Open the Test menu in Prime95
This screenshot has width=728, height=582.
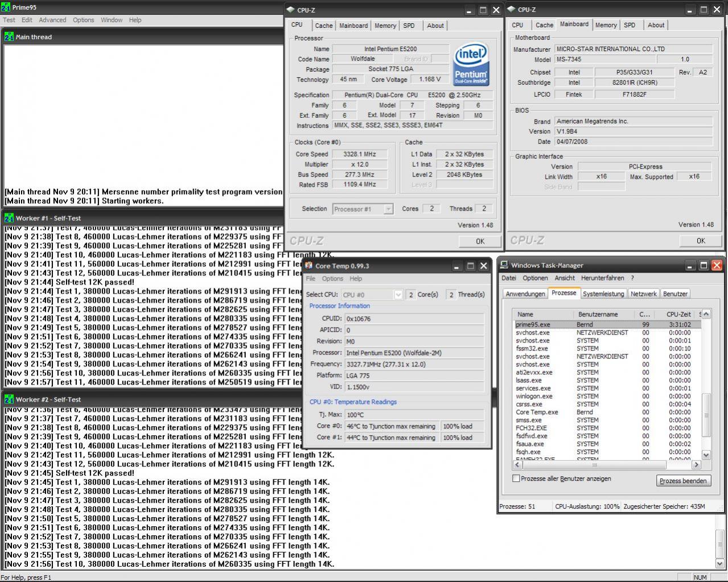coord(9,20)
